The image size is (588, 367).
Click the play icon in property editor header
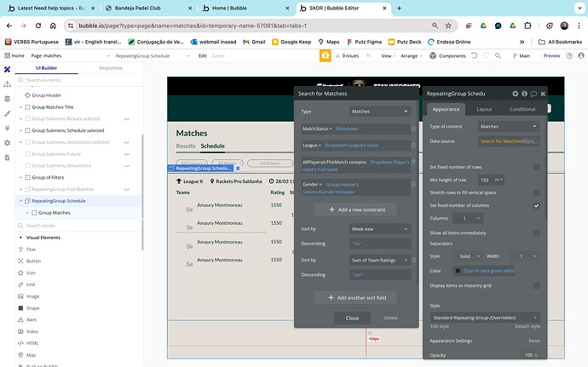(x=516, y=94)
